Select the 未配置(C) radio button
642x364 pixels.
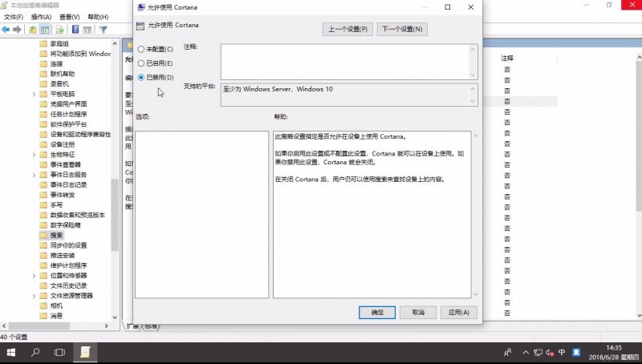click(x=141, y=49)
